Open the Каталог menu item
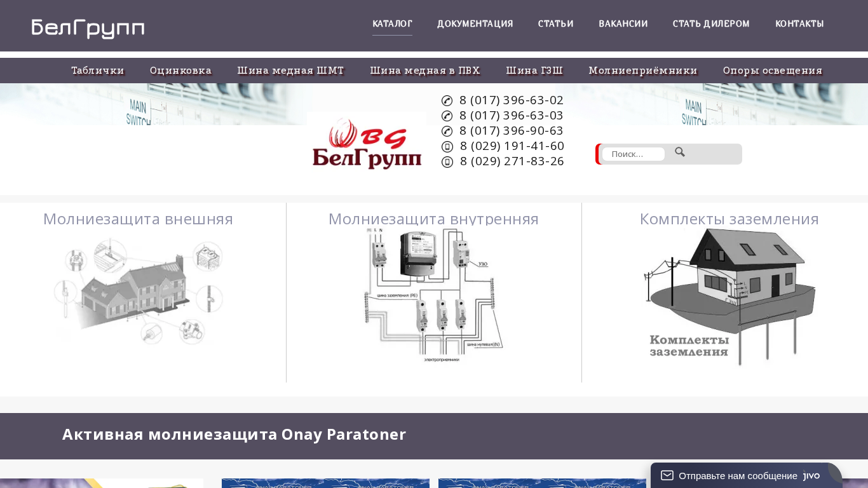Screen dimensions: 868x488 pos(392,24)
